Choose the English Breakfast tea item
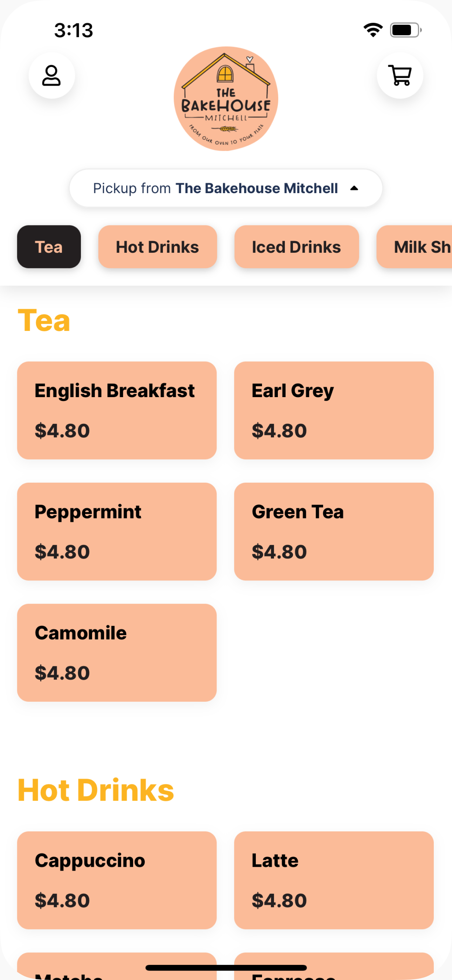Viewport: 452px width, 980px height. point(117,410)
